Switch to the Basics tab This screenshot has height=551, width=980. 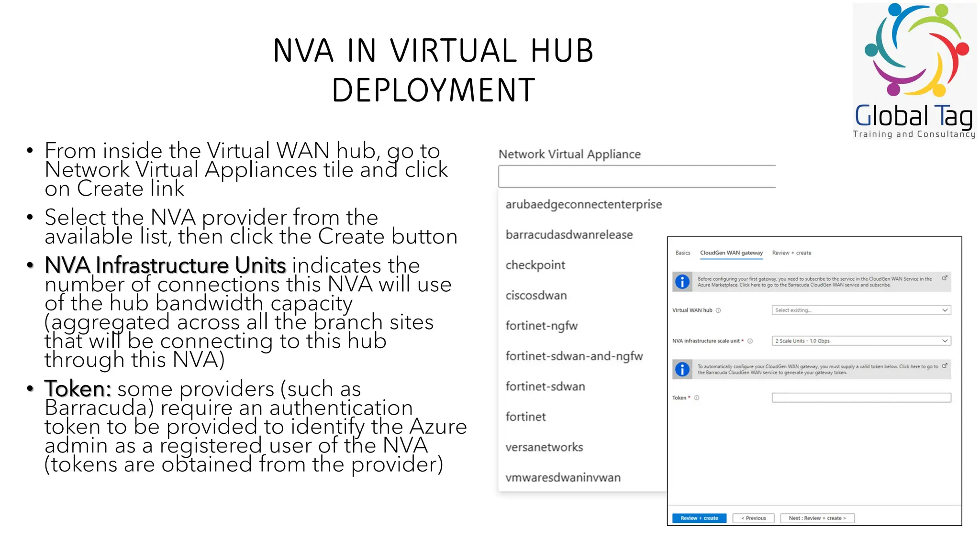point(683,253)
